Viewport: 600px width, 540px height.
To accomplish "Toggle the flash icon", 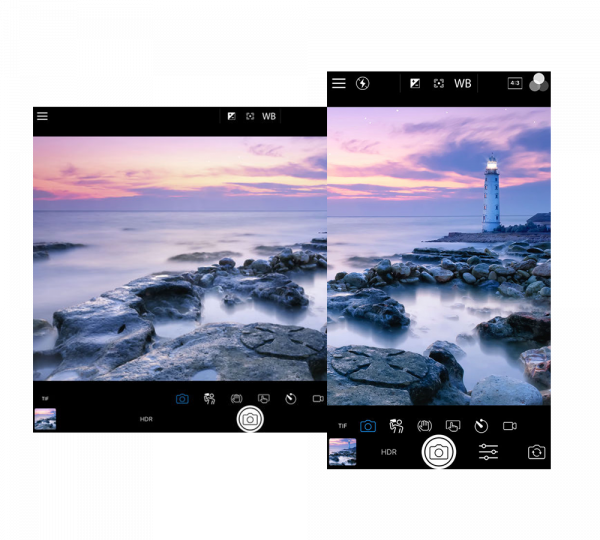I will point(363,83).
